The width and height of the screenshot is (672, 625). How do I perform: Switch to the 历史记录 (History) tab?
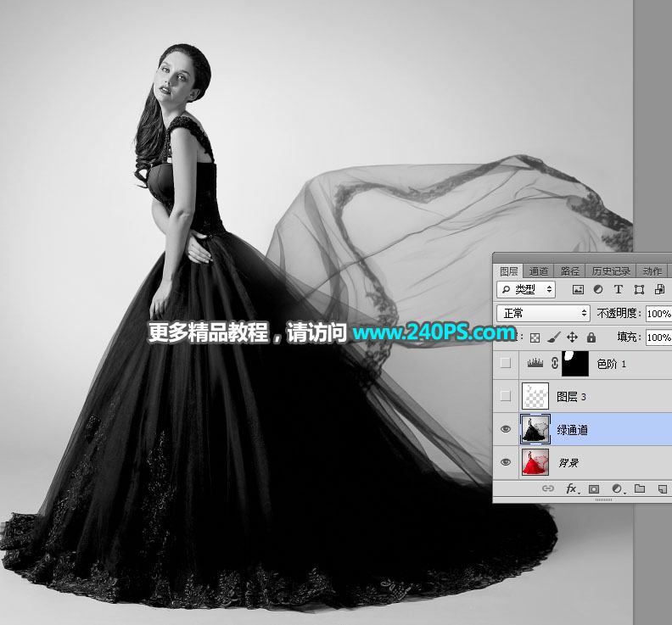(x=611, y=271)
